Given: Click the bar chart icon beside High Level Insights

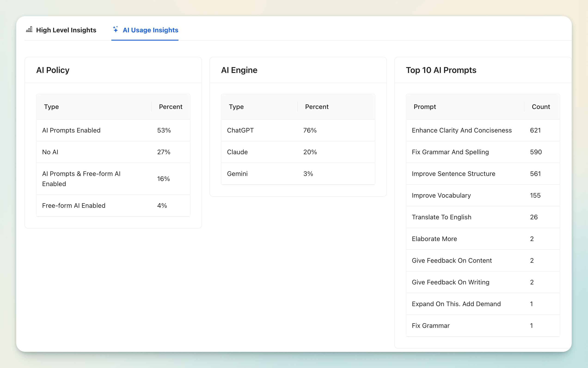Looking at the screenshot, I should tap(29, 30).
